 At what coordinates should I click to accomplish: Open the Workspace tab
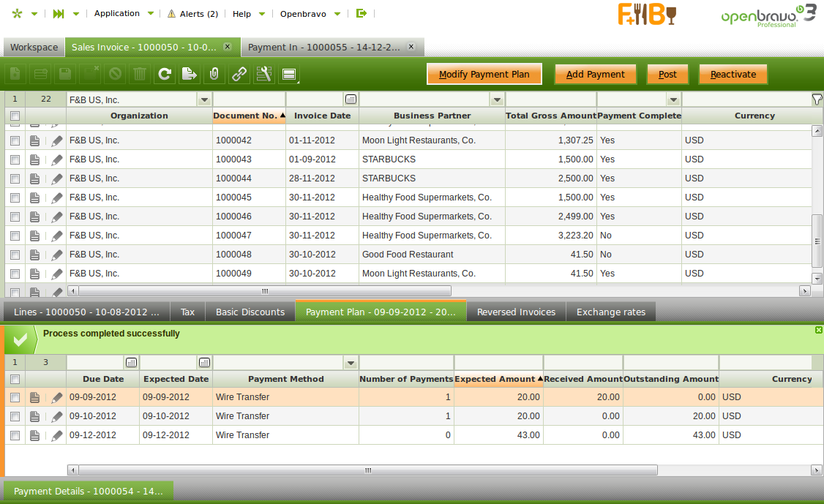click(x=34, y=47)
